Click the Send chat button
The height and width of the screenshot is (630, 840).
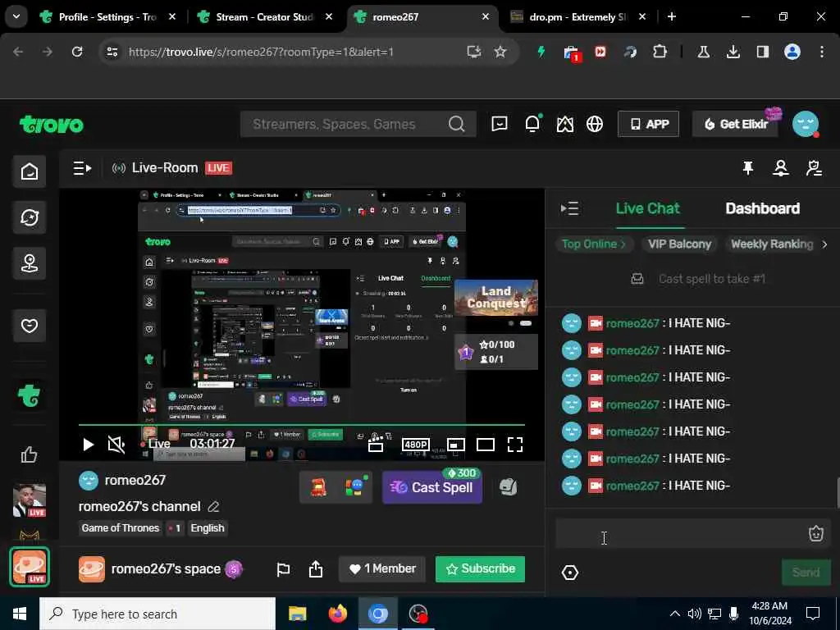[x=806, y=573]
